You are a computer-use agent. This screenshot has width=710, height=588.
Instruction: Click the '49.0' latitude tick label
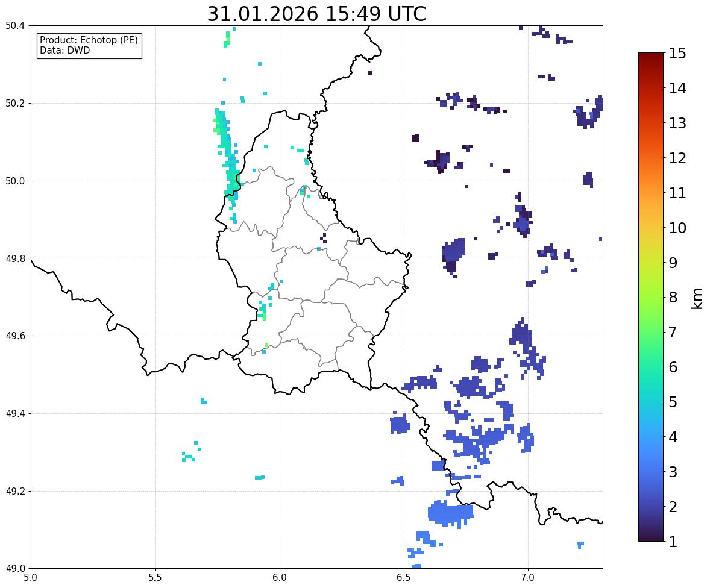coord(15,569)
